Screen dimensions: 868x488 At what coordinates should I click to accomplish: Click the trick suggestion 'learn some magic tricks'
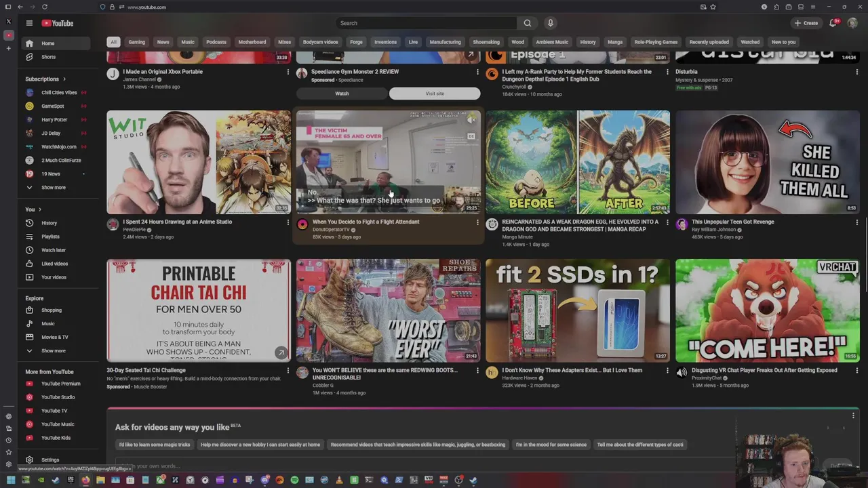point(155,445)
